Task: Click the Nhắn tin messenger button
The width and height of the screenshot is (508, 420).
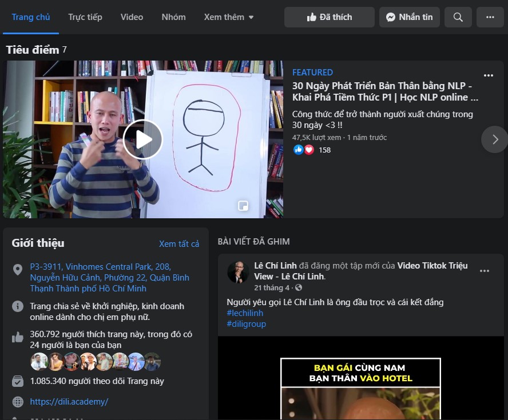Action: [x=409, y=17]
